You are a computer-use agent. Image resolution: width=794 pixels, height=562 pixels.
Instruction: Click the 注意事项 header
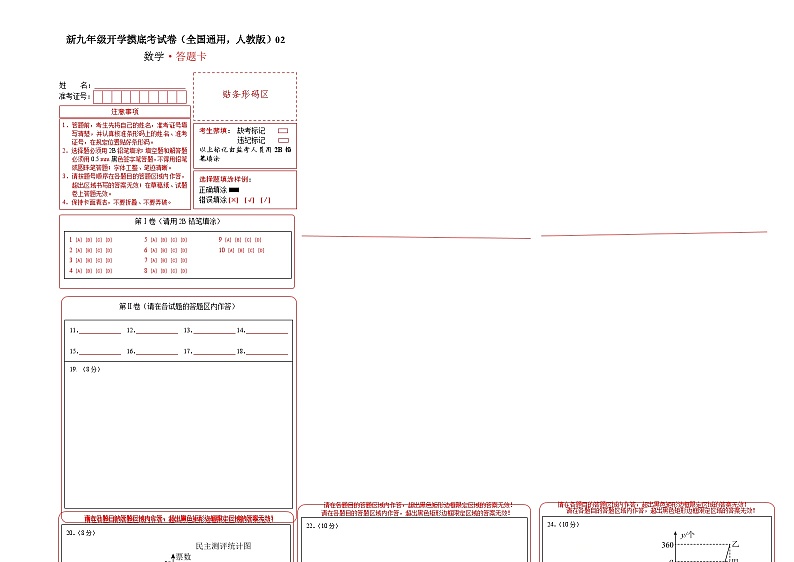[125, 111]
